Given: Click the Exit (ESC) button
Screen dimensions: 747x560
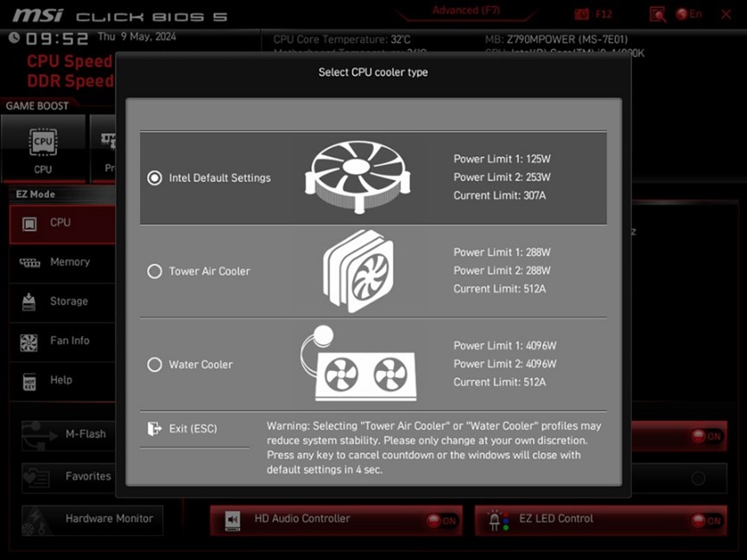Looking at the screenshot, I should (194, 429).
